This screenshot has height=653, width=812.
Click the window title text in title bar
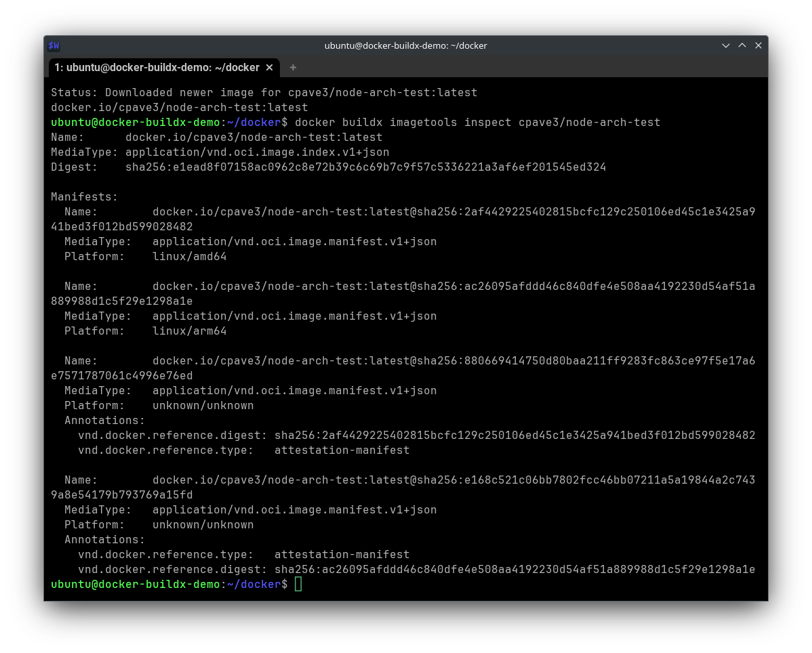coord(405,45)
